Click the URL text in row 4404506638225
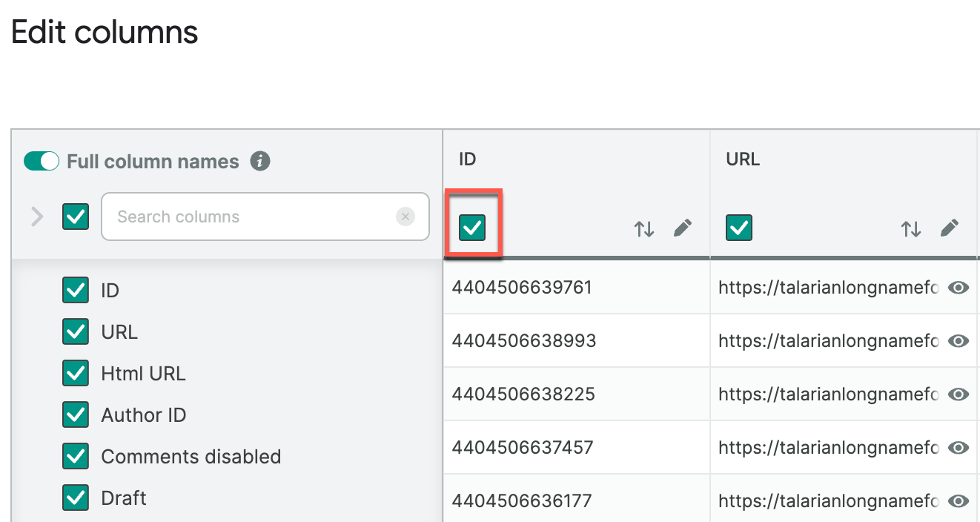Image resolution: width=980 pixels, height=522 pixels. click(829, 394)
